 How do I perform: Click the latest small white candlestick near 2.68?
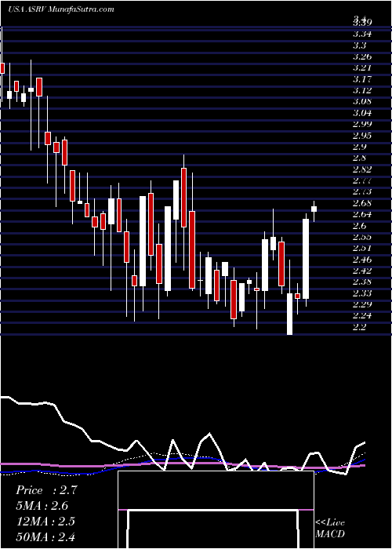(x=314, y=209)
